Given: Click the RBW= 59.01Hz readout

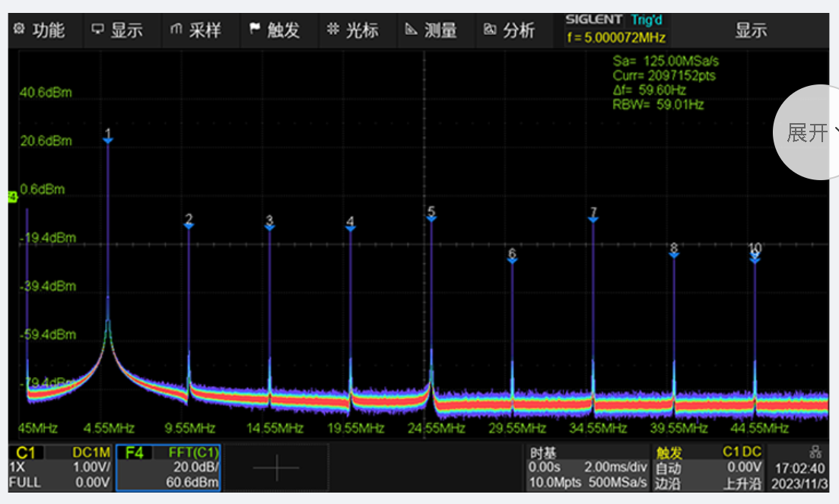Looking at the screenshot, I should (x=658, y=104).
